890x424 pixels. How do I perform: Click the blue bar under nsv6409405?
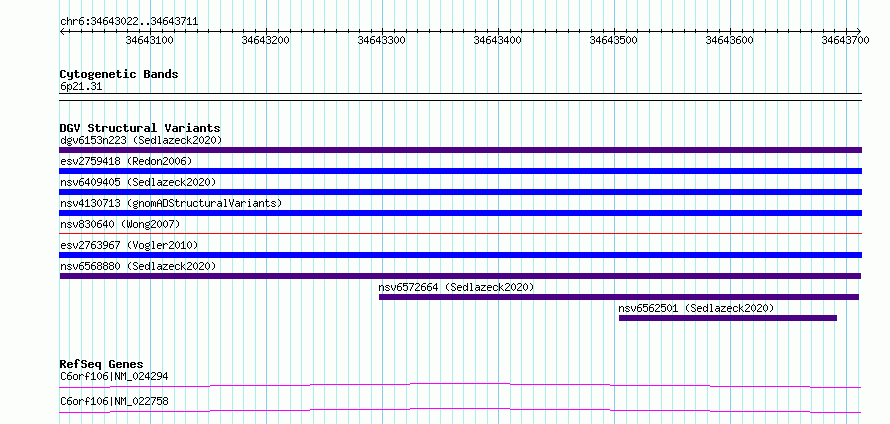[460, 192]
